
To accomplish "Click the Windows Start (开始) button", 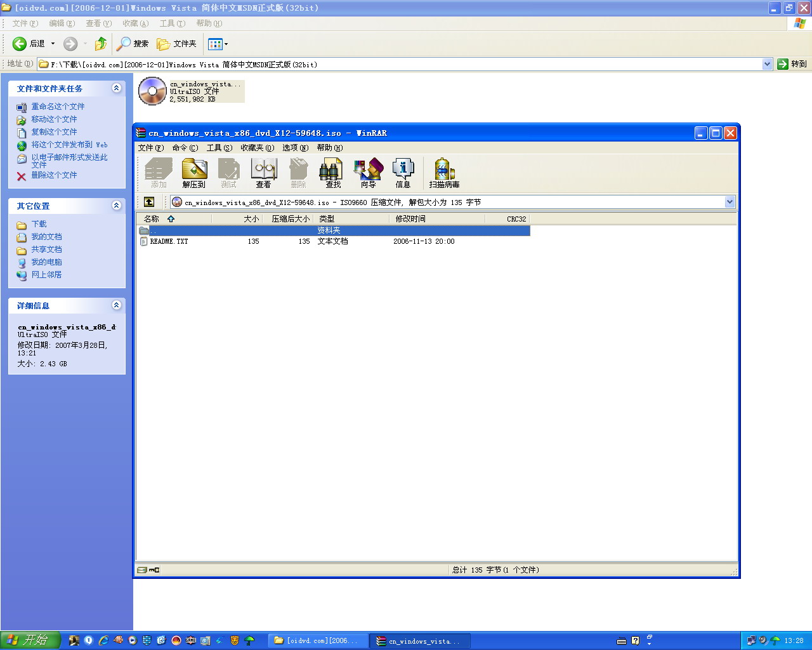I will (30, 640).
